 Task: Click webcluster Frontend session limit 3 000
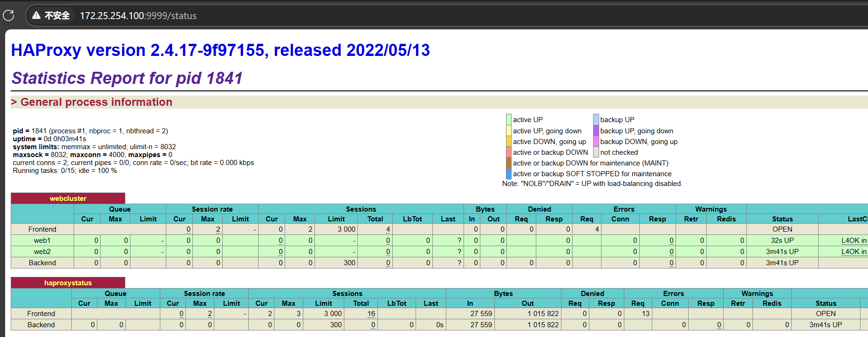pyautogui.click(x=346, y=229)
